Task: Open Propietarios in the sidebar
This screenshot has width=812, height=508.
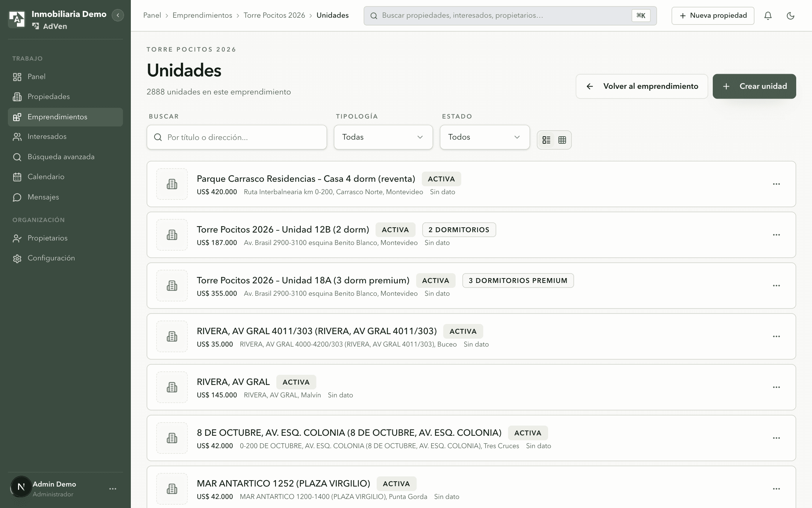Action: tap(65, 238)
